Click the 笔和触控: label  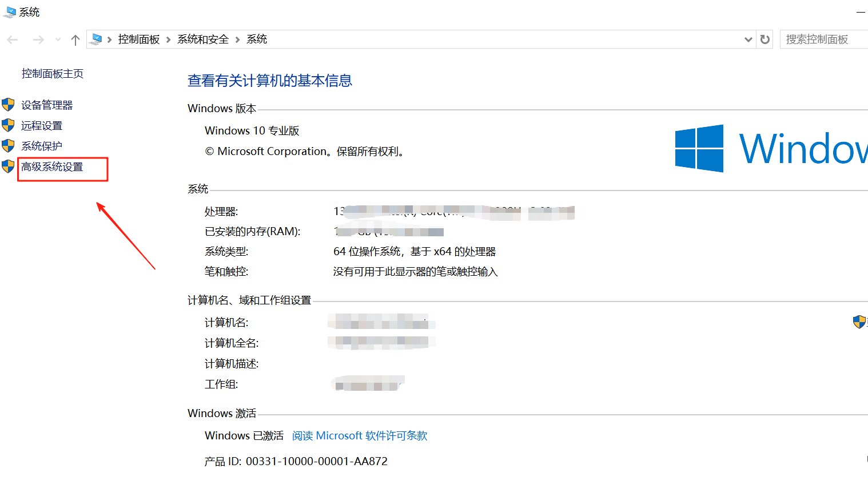coord(226,271)
